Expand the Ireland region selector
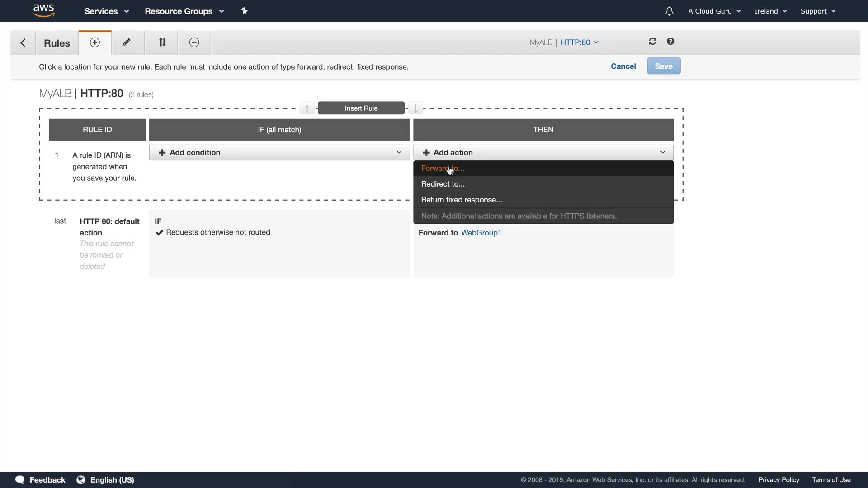868x488 pixels. [x=770, y=11]
